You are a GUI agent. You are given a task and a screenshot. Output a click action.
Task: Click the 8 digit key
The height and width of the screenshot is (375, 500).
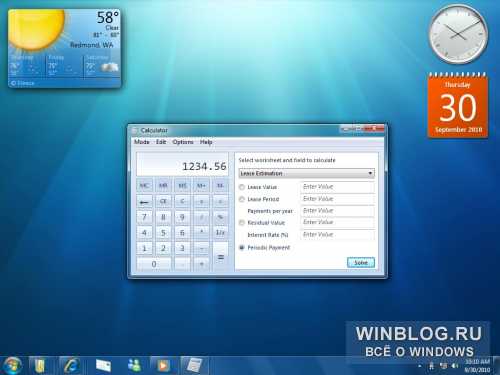(163, 217)
